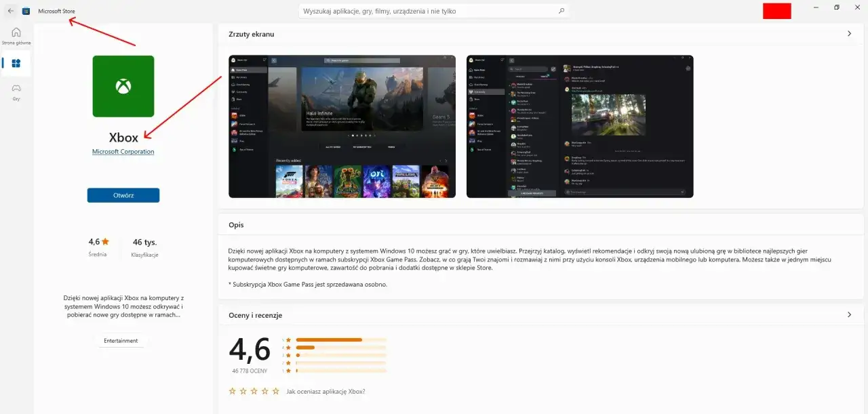Click the Subskrypcja Xbox Game Pass note

(308, 285)
